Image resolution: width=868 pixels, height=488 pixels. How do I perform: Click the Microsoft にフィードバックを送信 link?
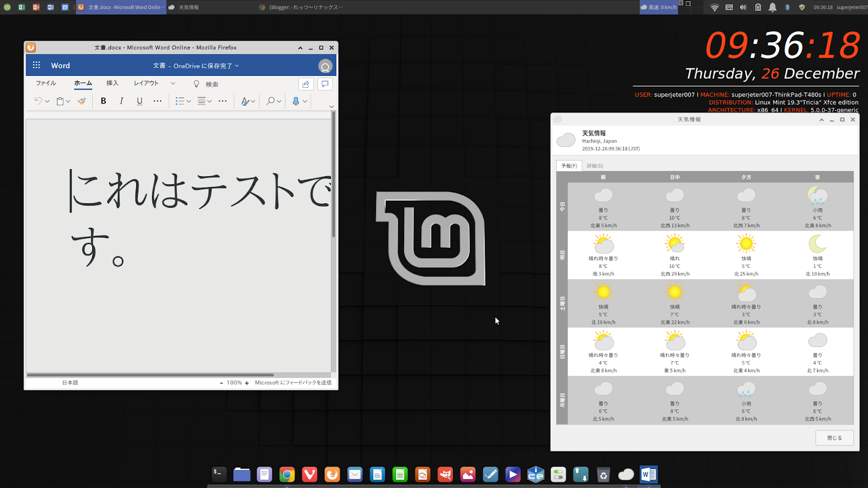click(x=293, y=383)
